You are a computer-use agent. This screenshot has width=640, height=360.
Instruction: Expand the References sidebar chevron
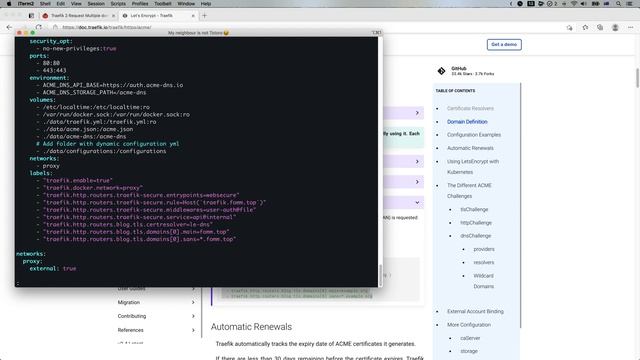[x=193, y=330]
